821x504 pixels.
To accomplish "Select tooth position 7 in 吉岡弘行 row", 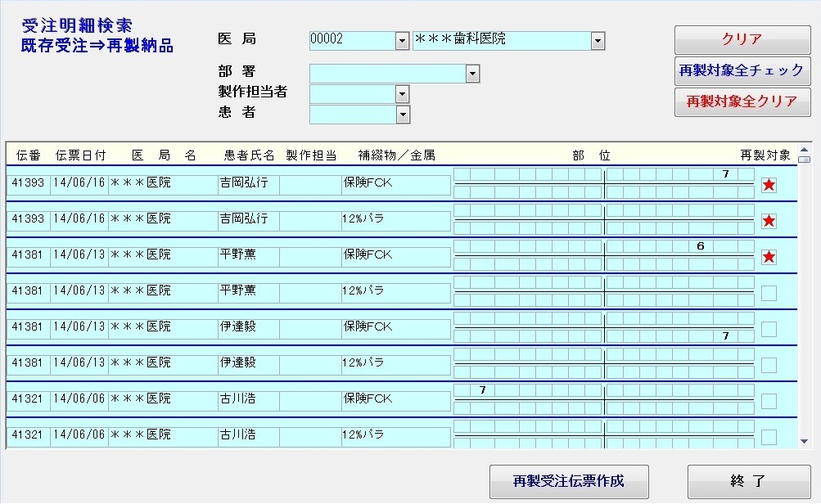I will tap(725, 174).
